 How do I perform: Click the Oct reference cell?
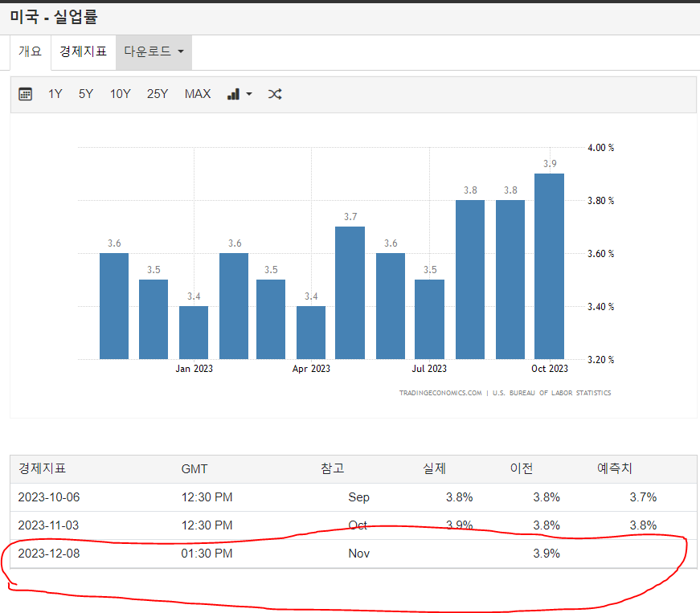point(358,525)
